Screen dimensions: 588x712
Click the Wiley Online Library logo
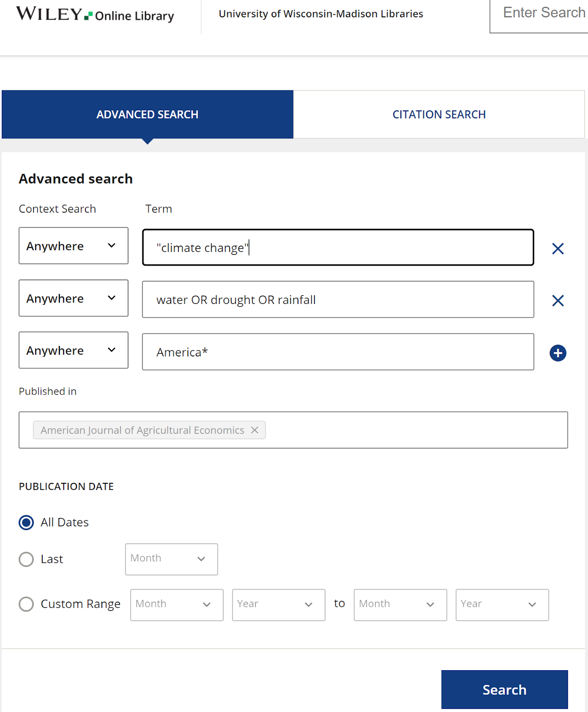[x=95, y=14]
